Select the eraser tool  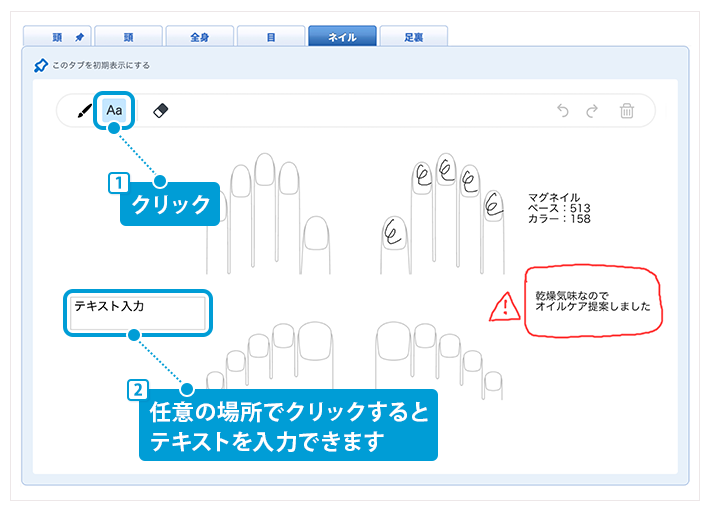(160, 111)
